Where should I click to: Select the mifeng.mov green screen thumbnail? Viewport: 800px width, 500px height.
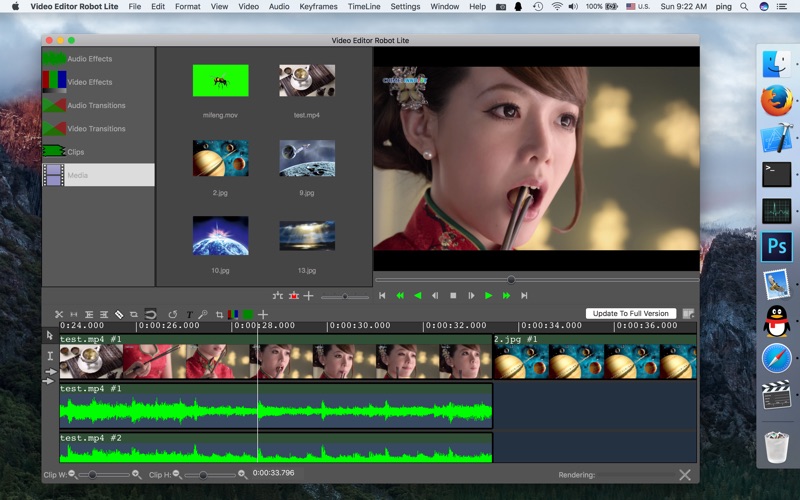(220, 81)
